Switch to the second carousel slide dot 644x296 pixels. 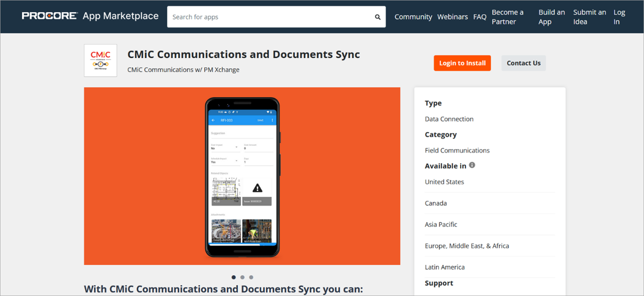point(242,277)
